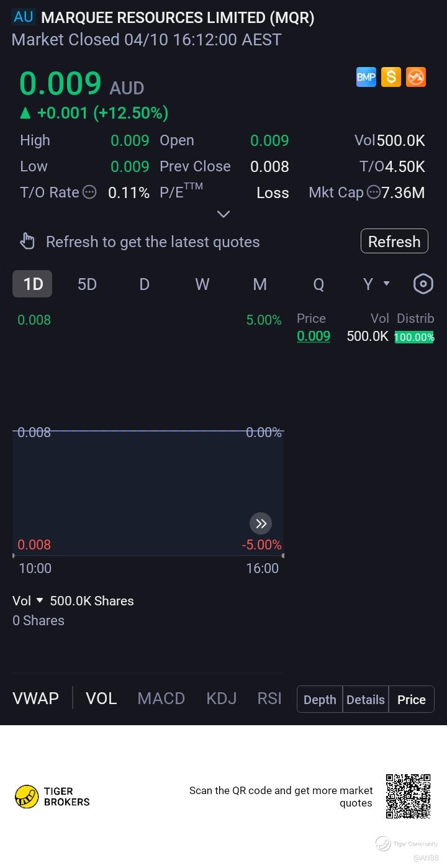Switch indicator to MACD
447x868 pixels.
(x=161, y=698)
